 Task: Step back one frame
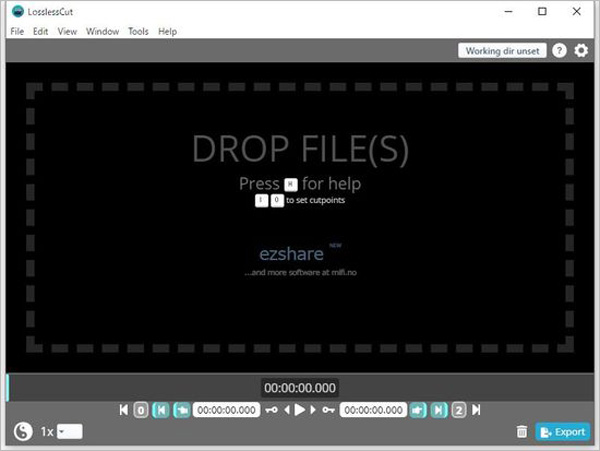(x=287, y=410)
